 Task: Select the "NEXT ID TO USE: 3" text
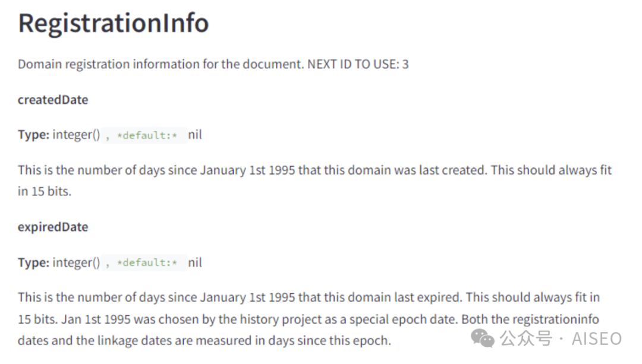(x=358, y=64)
